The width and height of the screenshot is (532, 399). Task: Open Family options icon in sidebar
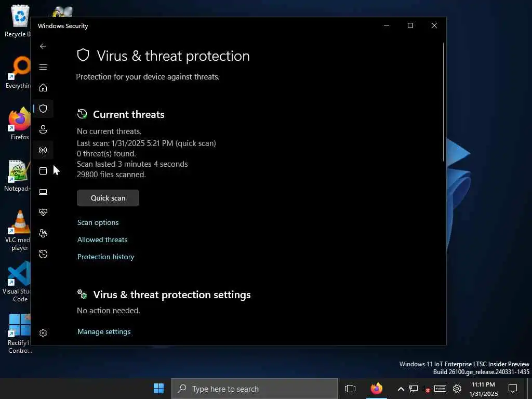(43, 233)
